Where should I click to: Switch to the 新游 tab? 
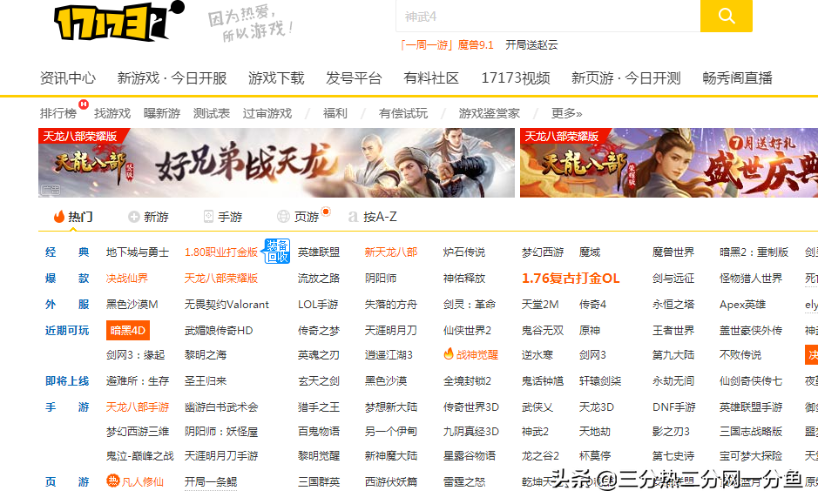(x=149, y=216)
